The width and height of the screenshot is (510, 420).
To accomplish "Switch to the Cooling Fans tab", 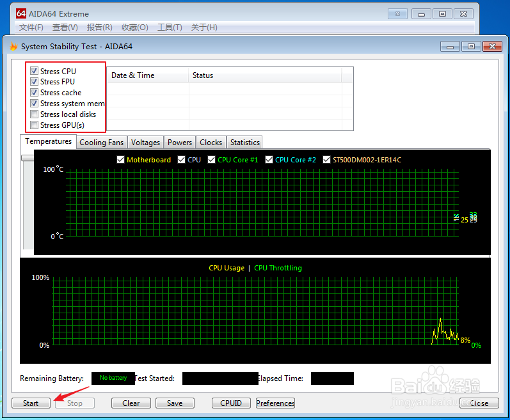I will pos(101,143).
